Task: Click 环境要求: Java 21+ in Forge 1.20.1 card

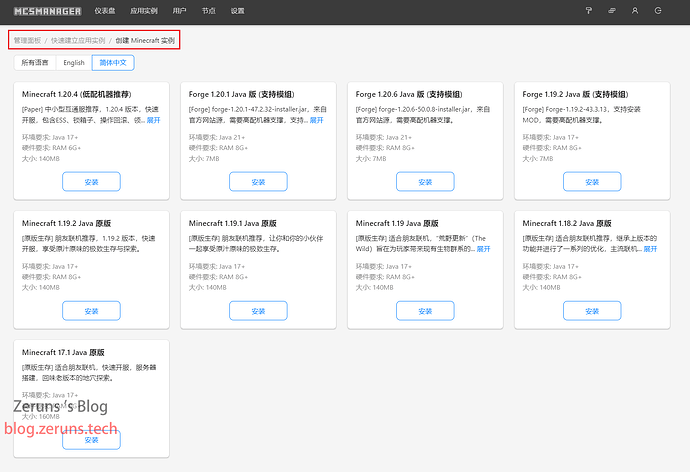Action: (x=217, y=137)
